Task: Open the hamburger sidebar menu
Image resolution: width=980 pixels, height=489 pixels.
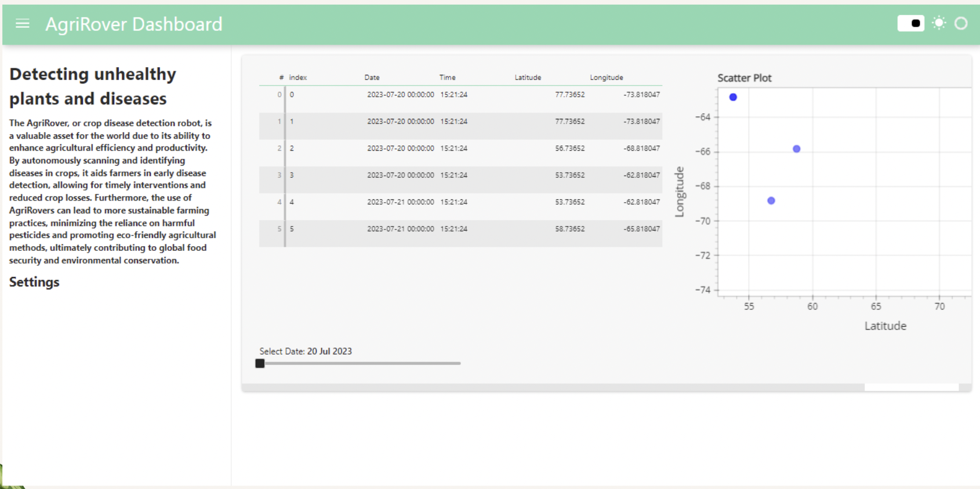Action: (x=23, y=24)
